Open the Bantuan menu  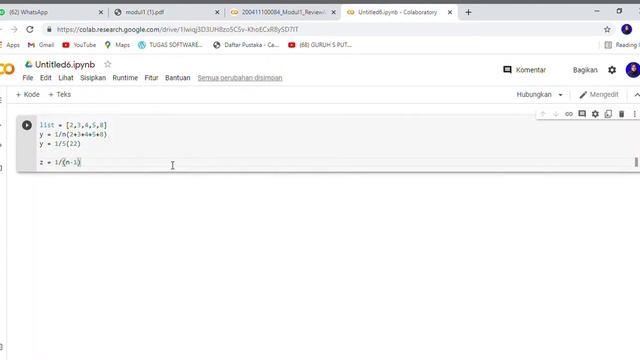click(178, 78)
